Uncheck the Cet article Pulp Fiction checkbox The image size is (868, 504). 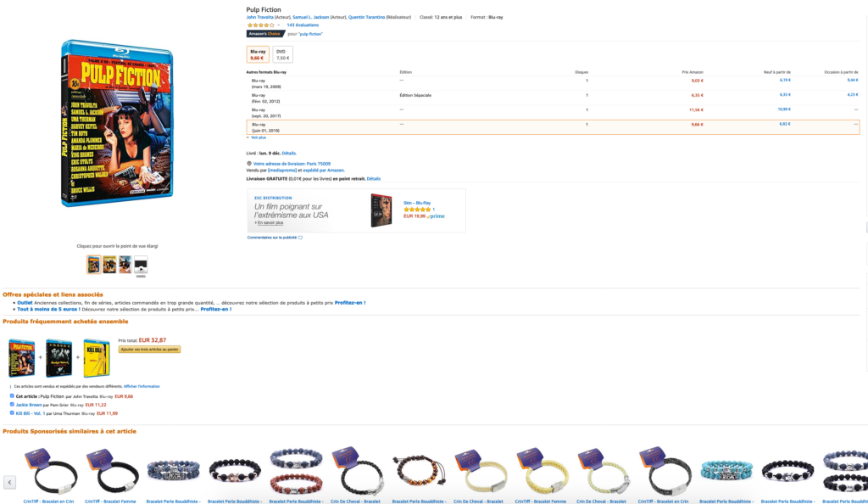[12, 396]
